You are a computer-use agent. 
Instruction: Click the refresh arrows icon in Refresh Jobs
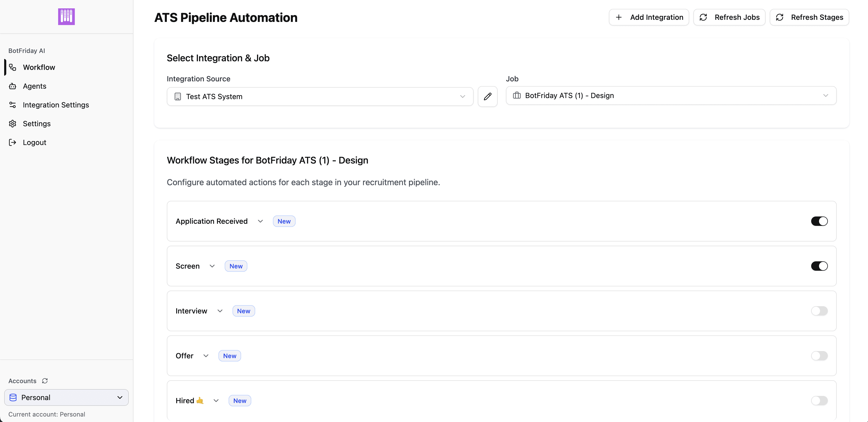click(x=703, y=17)
